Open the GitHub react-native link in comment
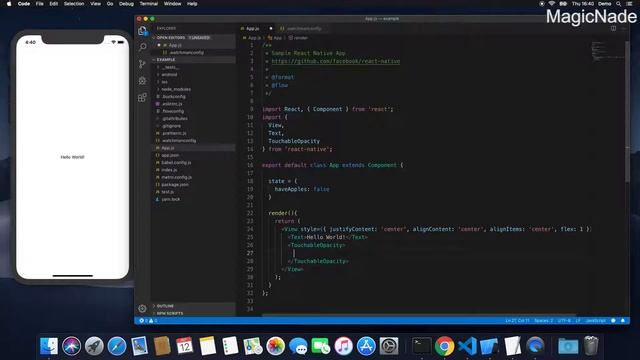The image size is (640, 360). tap(336, 61)
